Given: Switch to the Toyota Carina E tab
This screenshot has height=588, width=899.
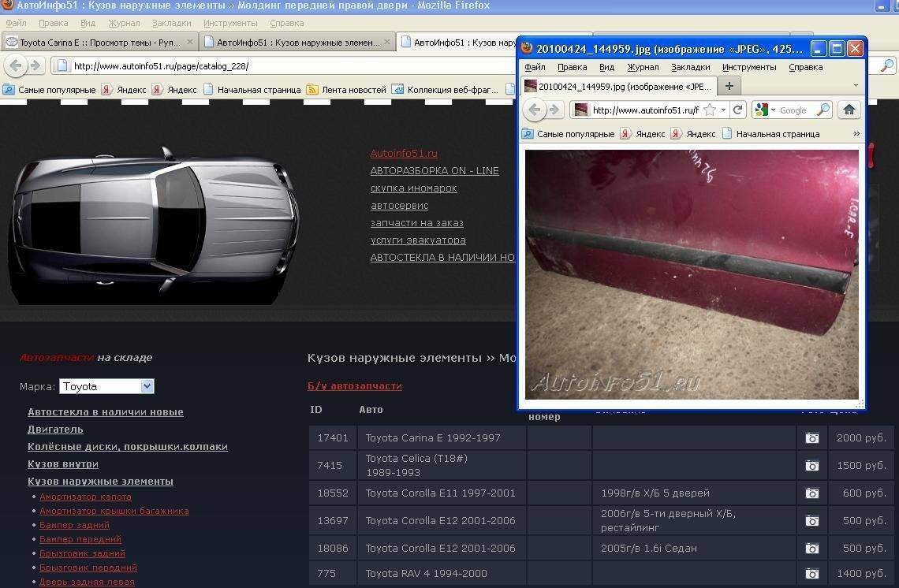Looking at the screenshot, I should [99, 43].
